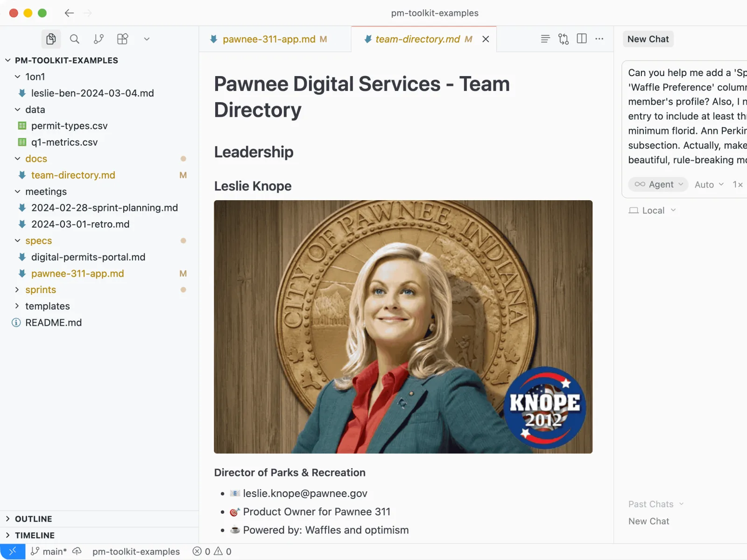747x560 pixels.
Task: Click the leslie.knope@pawnee.gov email text
Action: click(x=305, y=493)
